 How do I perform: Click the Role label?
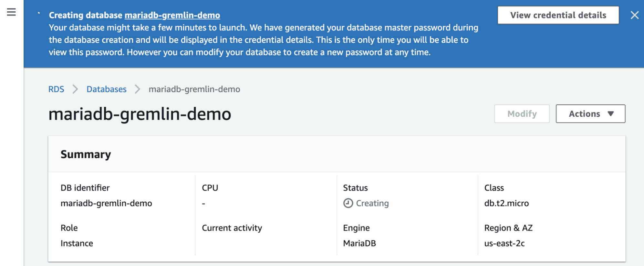(x=69, y=228)
